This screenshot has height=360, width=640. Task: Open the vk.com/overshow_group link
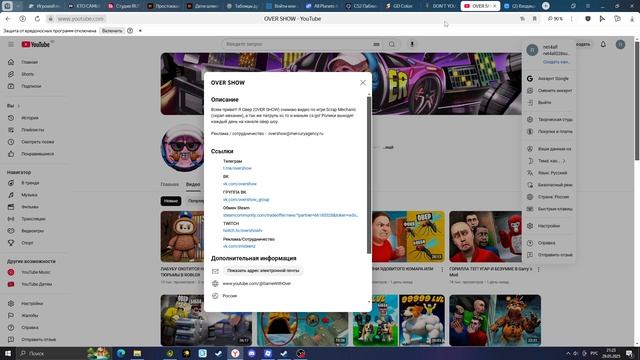point(246,200)
